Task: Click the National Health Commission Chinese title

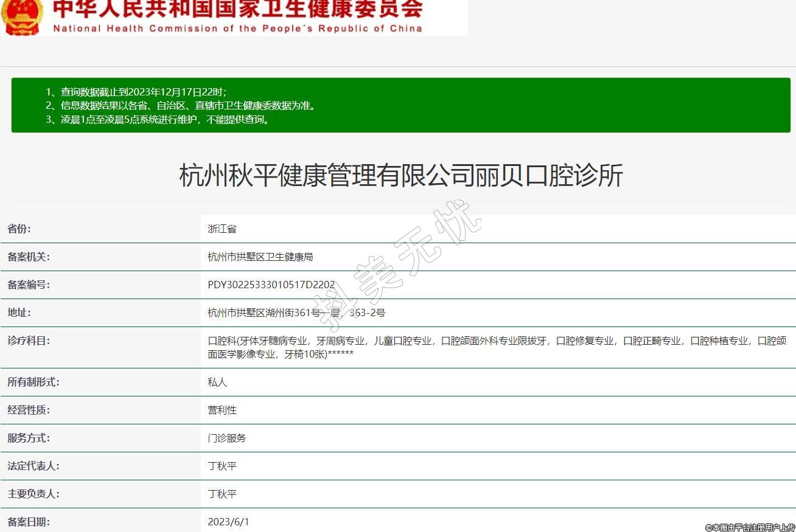Action: [x=237, y=10]
